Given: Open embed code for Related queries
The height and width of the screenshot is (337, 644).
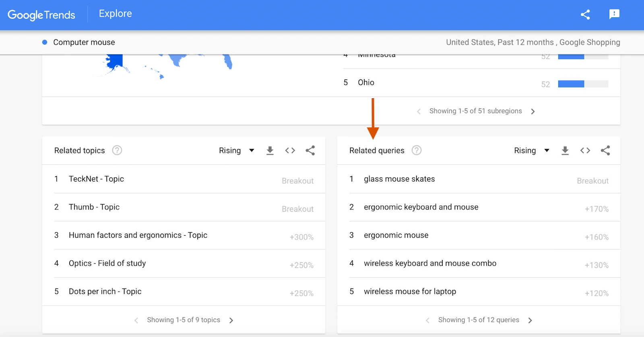Looking at the screenshot, I should [585, 151].
